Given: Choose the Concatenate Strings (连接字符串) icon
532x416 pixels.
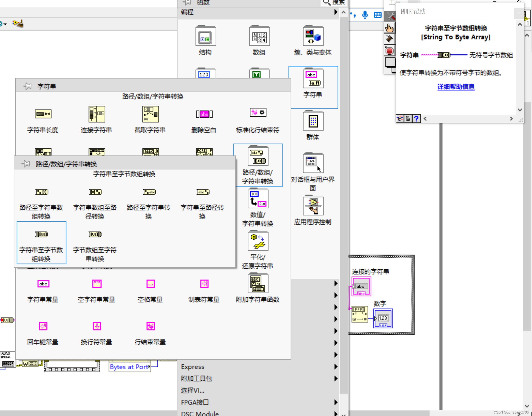Looking at the screenshot, I should 97,114.
